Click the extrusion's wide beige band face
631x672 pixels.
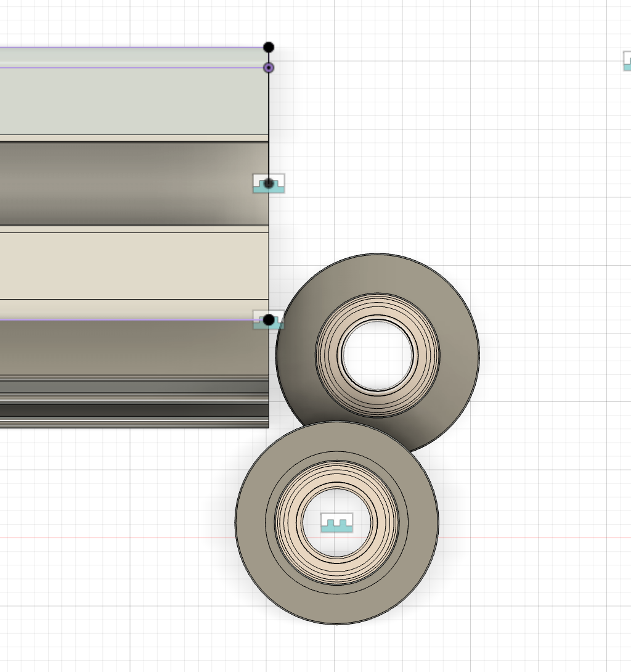tap(123, 265)
